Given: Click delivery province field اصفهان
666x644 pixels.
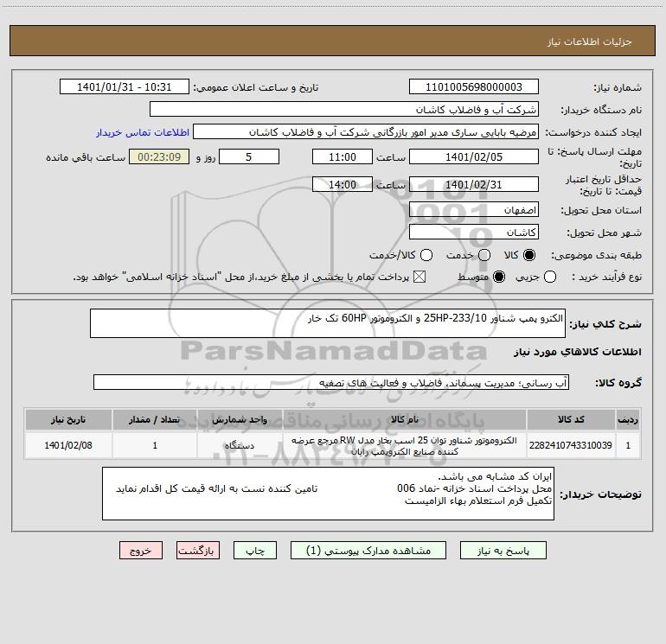Looking at the screenshot, I should (474, 210).
